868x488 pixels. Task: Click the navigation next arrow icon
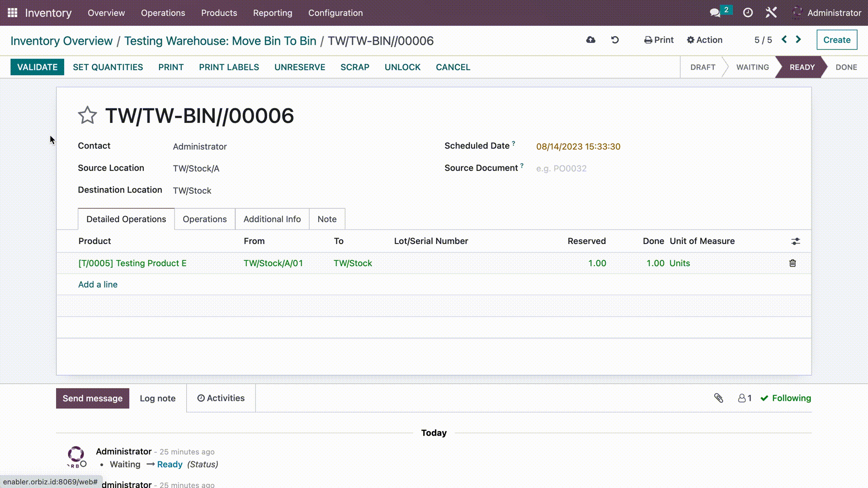click(799, 40)
